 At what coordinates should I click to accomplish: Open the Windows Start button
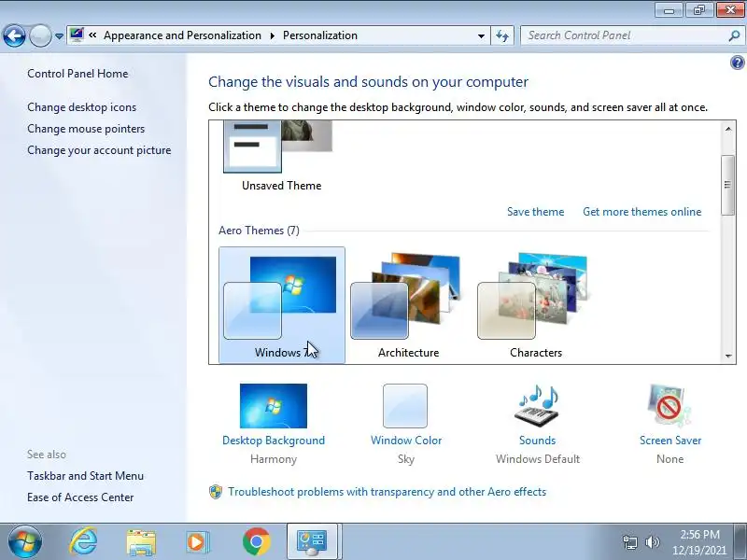pos(25,542)
